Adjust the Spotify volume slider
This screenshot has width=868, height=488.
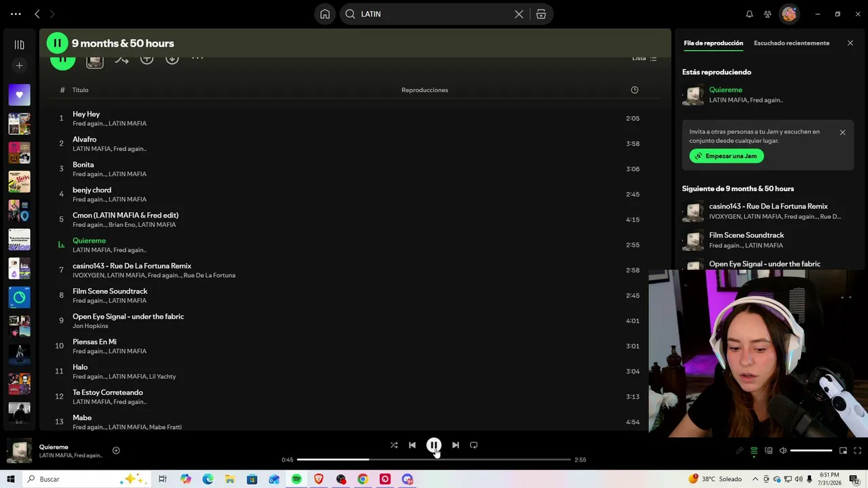811,451
